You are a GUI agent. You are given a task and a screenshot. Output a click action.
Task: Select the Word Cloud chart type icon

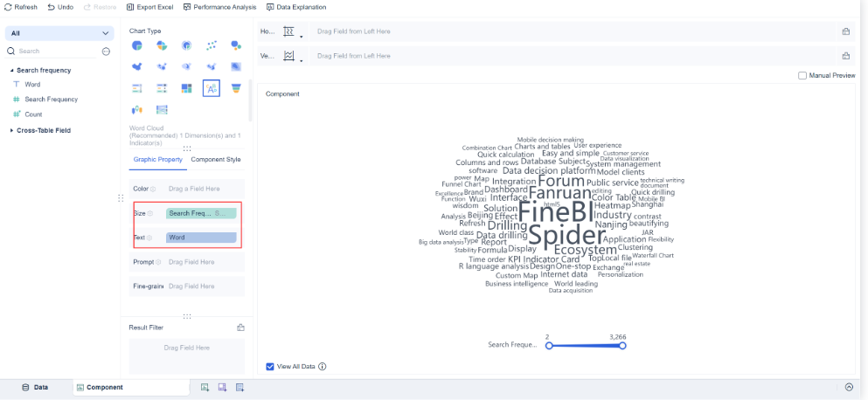pos(211,88)
